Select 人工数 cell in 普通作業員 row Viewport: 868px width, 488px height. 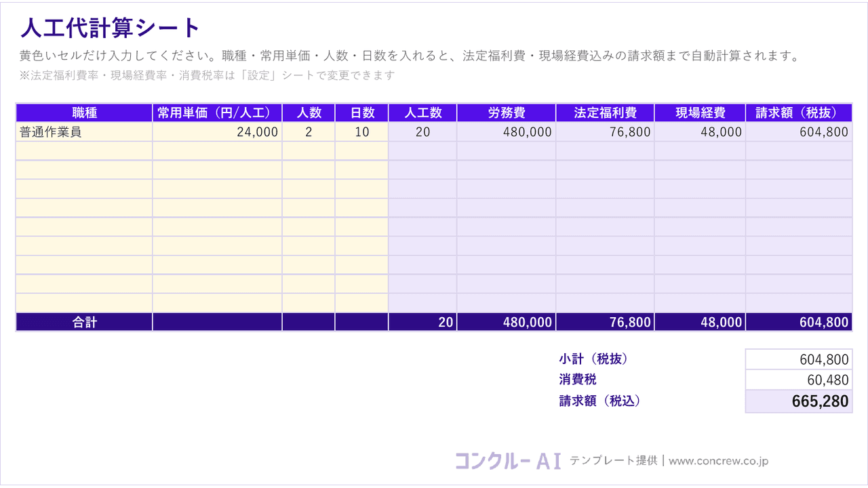tap(422, 132)
